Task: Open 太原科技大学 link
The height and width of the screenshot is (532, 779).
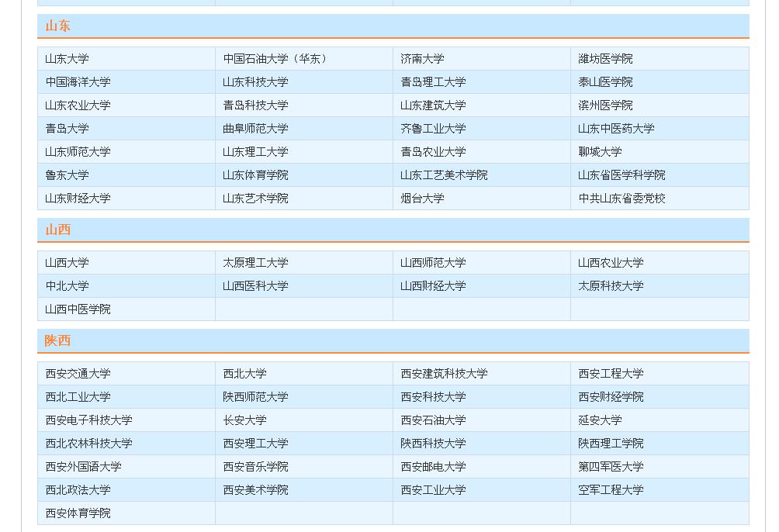Action: [x=611, y=286]
